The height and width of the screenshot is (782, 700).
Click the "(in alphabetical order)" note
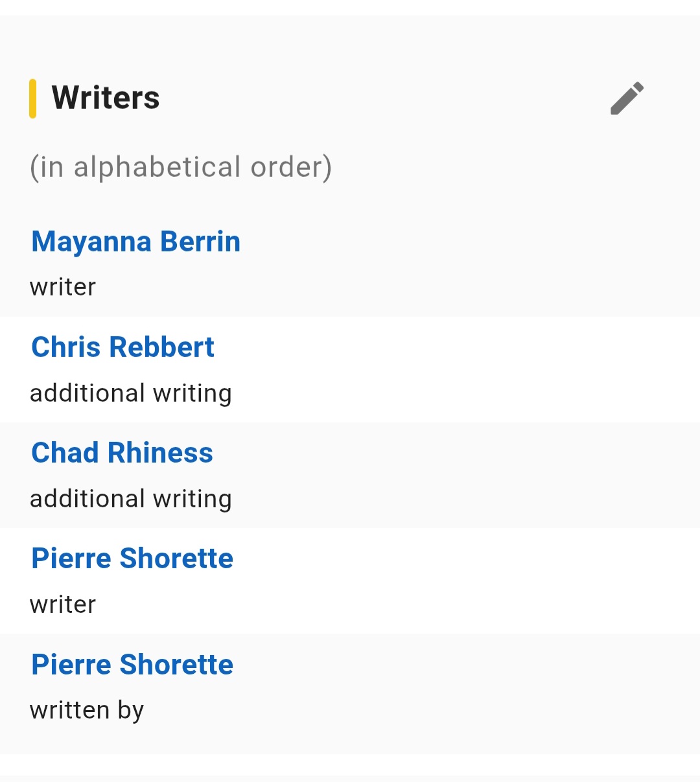(181, 167)
